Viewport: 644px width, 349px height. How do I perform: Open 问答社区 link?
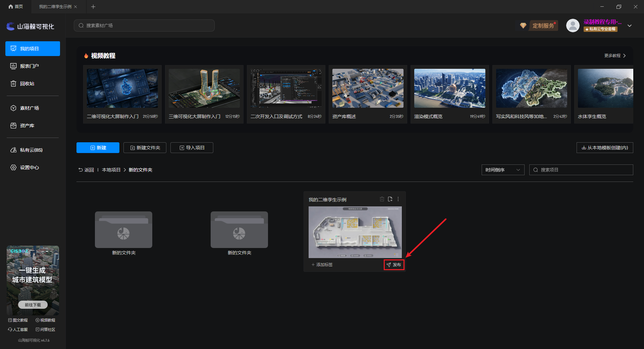click(46, 330)
